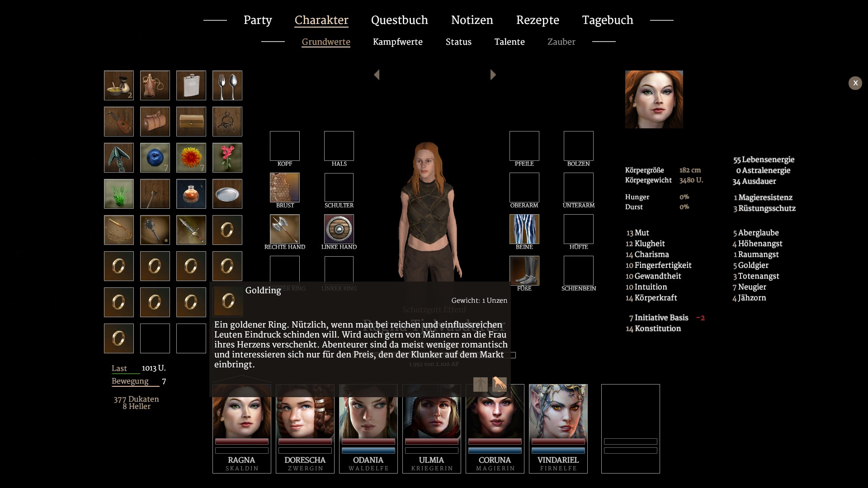Select Ulmia the Kriegerin party portrait

pos(432,429)
